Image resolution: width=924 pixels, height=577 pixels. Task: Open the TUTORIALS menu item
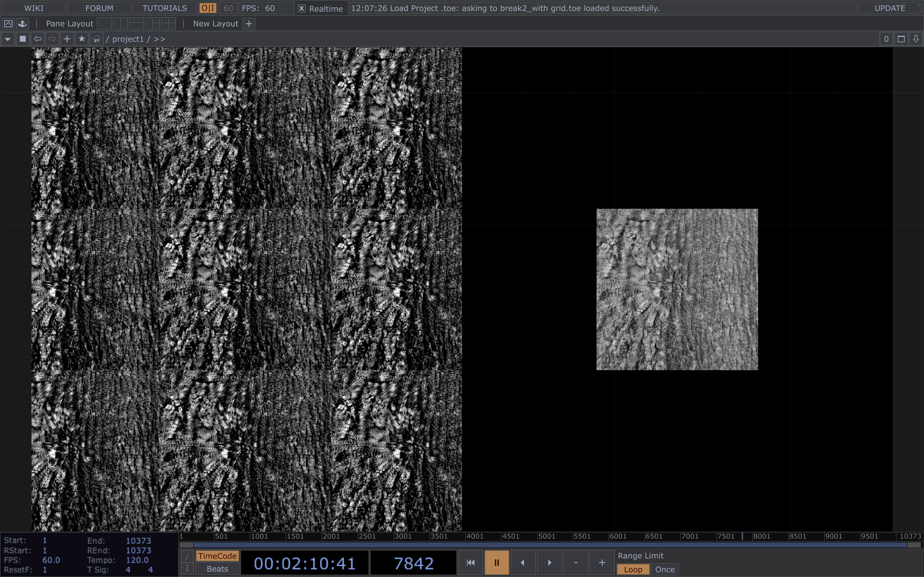[x=165, y=8]
